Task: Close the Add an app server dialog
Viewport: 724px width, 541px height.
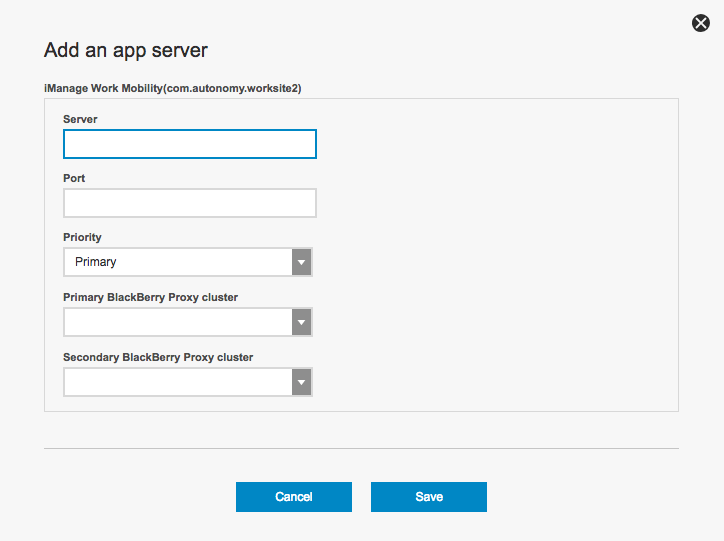Action: tap(701, 23)
